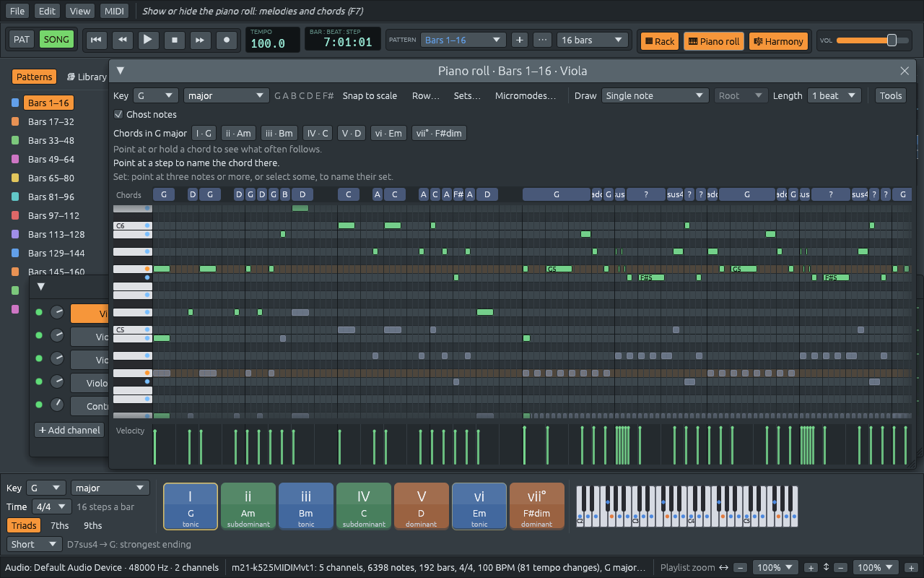The width and height of the screenshot is (924, 578).
Task: Mute the Contrabass channel using its green LED
Action: click(x=39, y=405)
